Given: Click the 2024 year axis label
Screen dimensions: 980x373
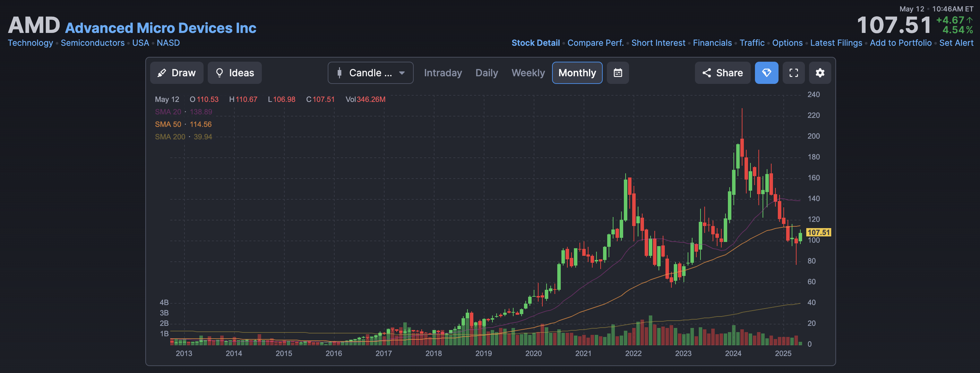Looking at the screenshot, I should [733, 353].
